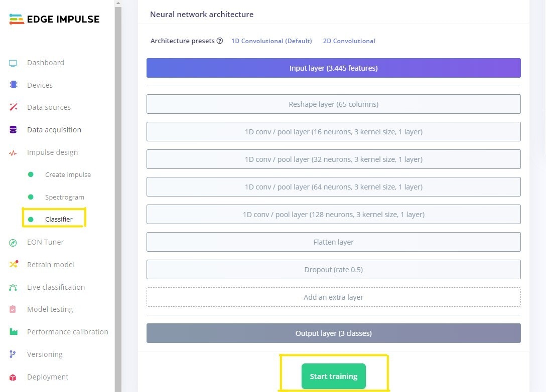
Task: Add an extra layer to the network
Action: [334, 297]
